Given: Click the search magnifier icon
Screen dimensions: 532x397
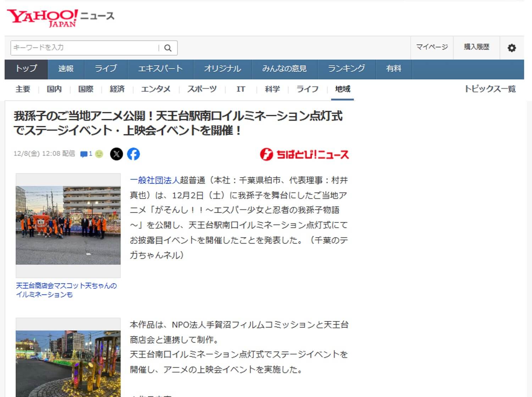Looking at the screenshot, I should click(x=168, y=48).
